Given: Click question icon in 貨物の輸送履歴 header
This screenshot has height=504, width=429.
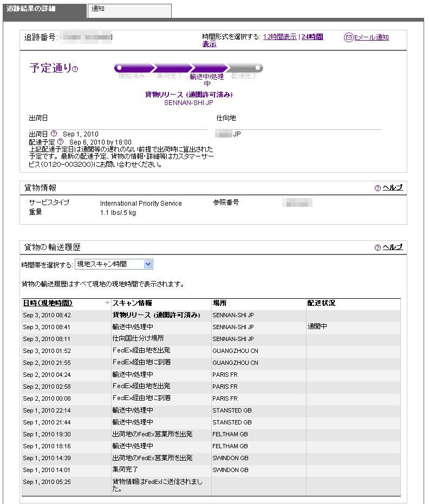Looking at the screenshot, I should click(378, 247).
